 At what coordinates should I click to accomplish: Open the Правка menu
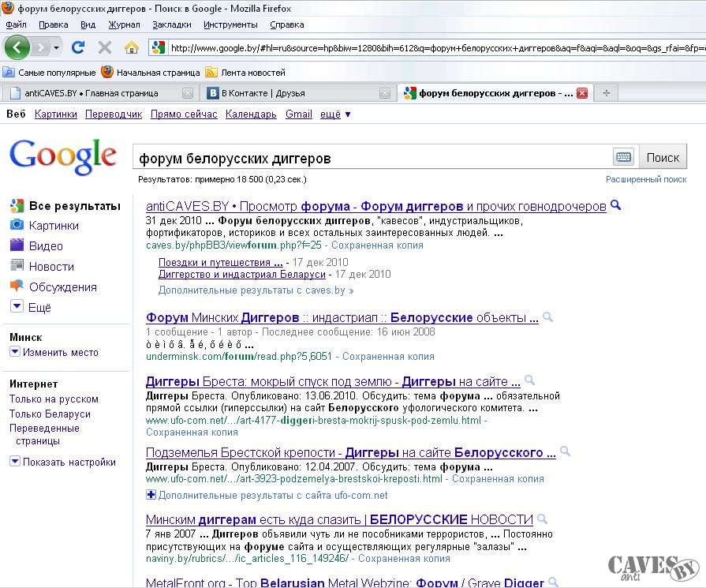[x=53, y=24]
